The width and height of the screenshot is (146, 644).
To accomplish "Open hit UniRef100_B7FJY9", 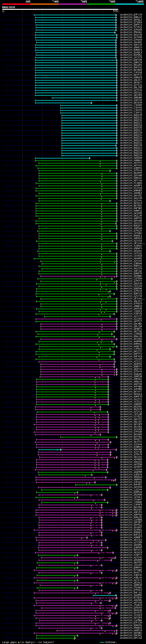I will tap(131, 15).
